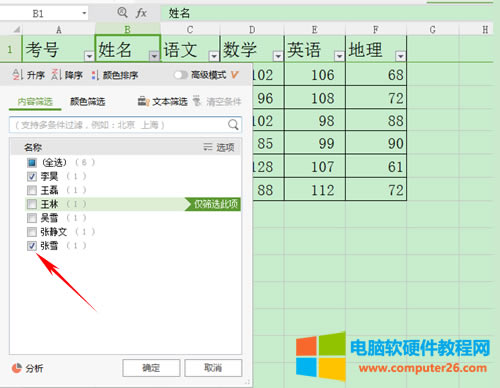Check the 吴雪 checkbox
Image resolution: width=500 pixels, height=388 pixels.
tap(32, 218)
